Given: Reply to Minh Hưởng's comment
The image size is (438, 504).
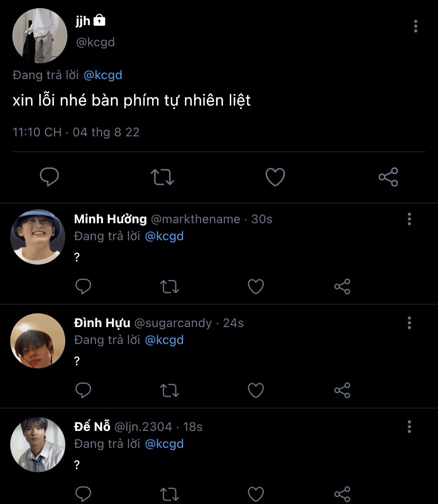Looking at the screenshot, I should (83, 286).
